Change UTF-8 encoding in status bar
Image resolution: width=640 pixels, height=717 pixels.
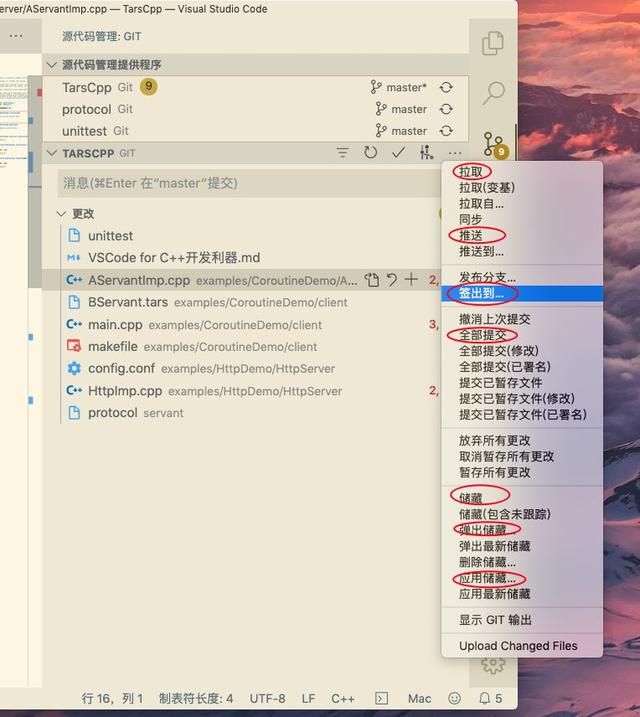click(267, 699)
